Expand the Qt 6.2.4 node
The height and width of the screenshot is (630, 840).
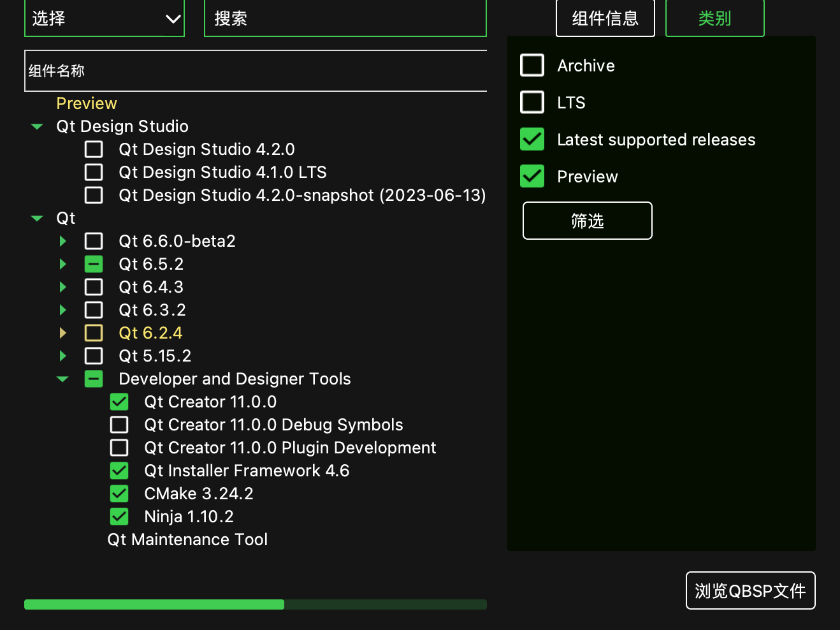pos(62,333)
